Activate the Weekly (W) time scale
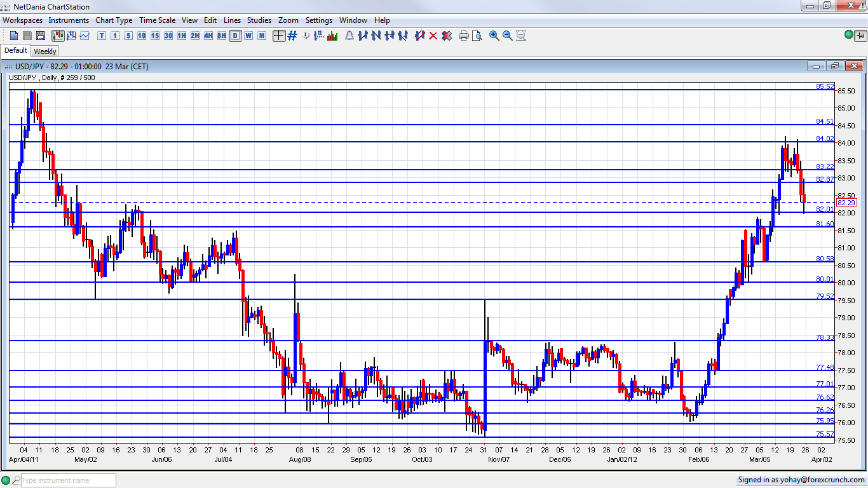This screenshot has width=868, height=488. coord(248,36)
